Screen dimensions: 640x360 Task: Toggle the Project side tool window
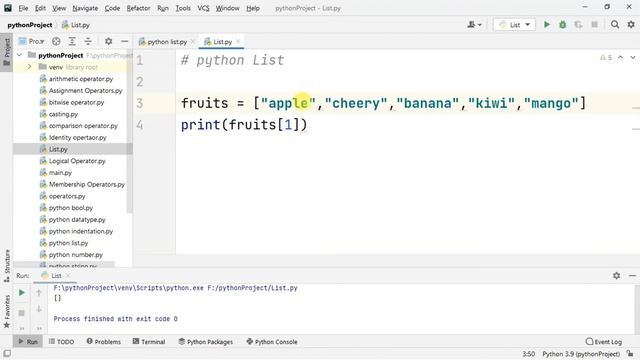point(7,52)
